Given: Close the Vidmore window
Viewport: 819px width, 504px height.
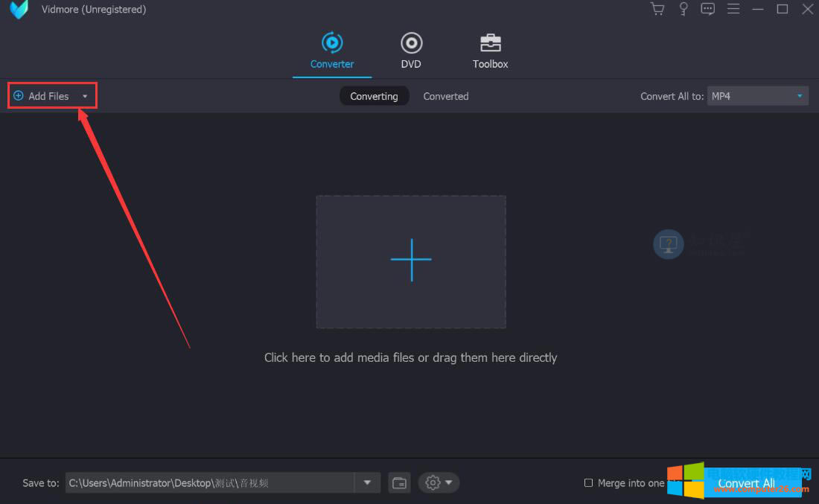Looking at the screenshot, I should (x=808, y=9).
